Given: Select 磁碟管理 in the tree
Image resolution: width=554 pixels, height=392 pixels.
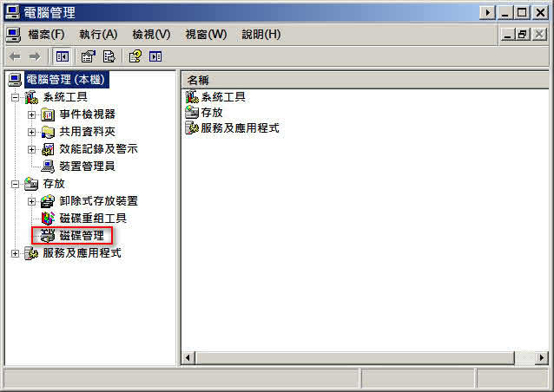Looking at the screenshot, I should point(82,235).
